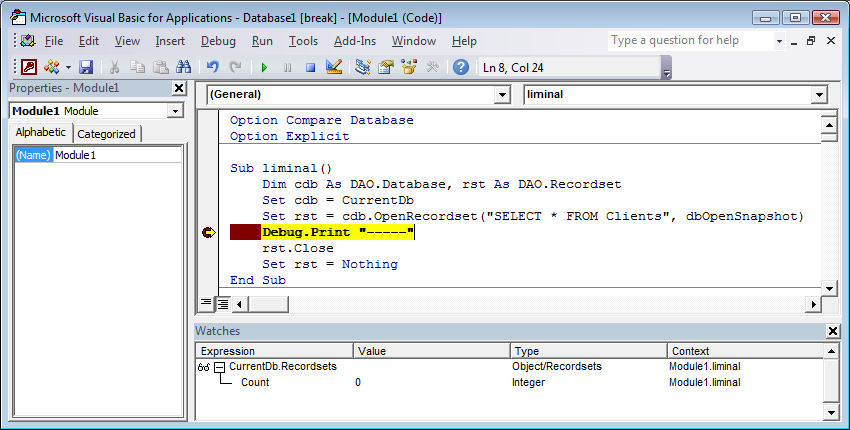Click horizontal scrollbar right arrow in code pane
This screenshot has height=430, width=850.
click(x=813, y=304)
